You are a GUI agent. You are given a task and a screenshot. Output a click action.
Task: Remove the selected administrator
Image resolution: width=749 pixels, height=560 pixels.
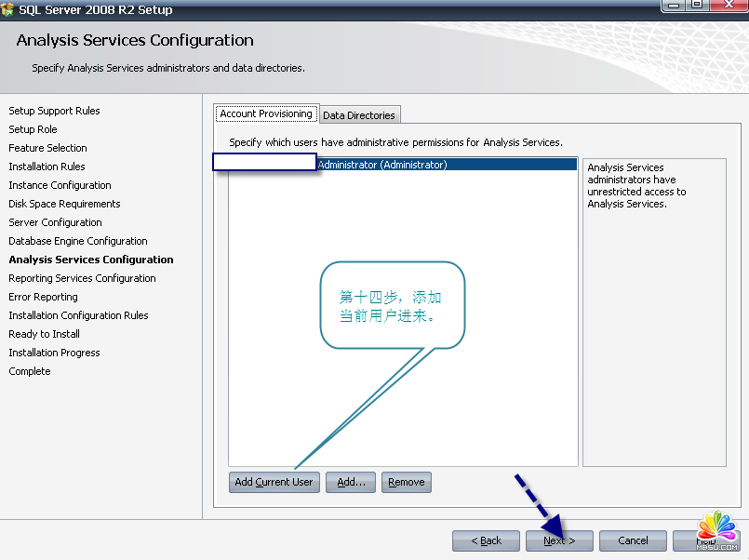tap(407, 482)
